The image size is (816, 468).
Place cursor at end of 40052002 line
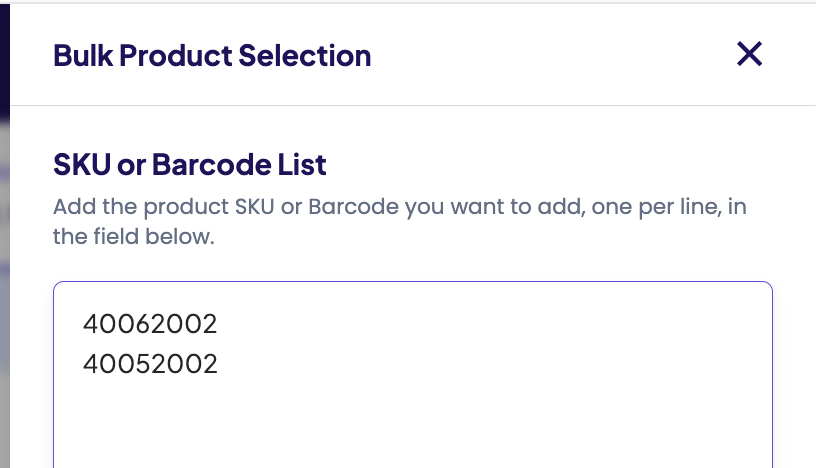click(219, 364)
